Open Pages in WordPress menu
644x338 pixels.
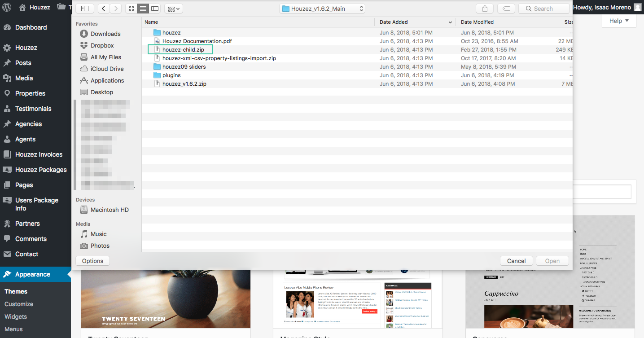(35, 185)
